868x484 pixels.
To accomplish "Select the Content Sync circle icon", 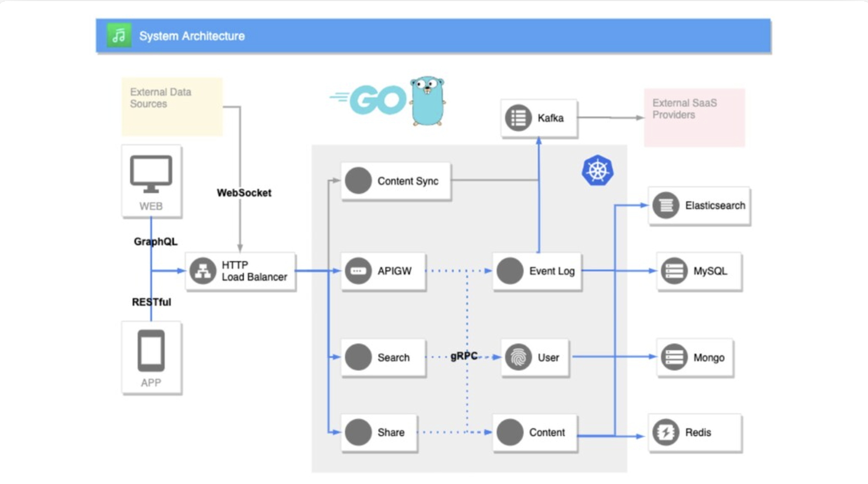I will click(358, 181).
